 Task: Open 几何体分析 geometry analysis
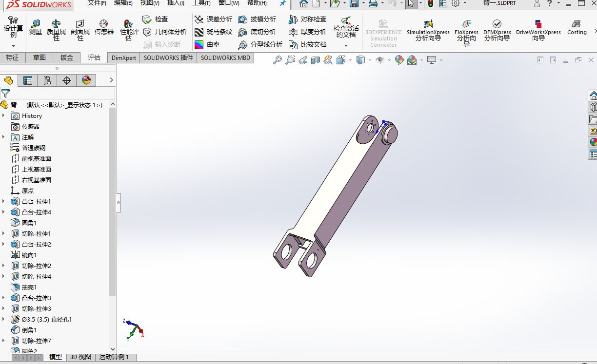point(165,32)
